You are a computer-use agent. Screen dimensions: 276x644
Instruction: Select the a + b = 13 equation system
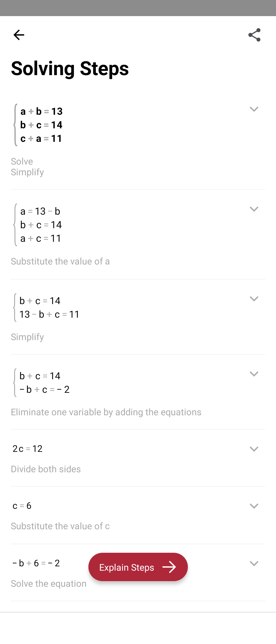point(38,125)
